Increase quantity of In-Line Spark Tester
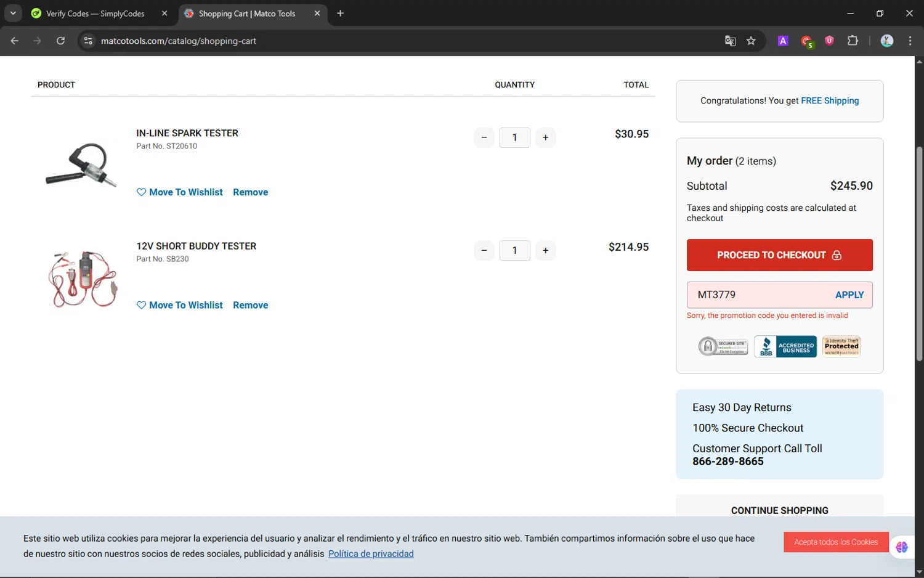The height and width of the screenshot is (578, 924). [546, 137]
